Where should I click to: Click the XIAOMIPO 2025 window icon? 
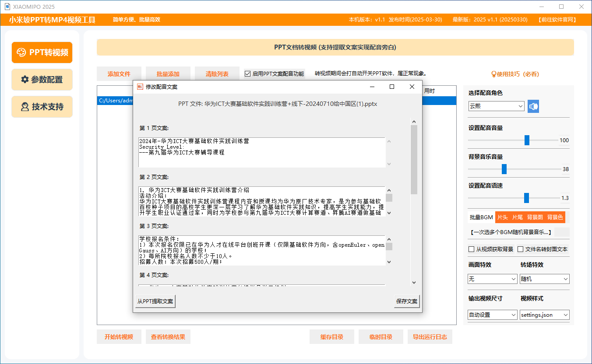[7, 7]
